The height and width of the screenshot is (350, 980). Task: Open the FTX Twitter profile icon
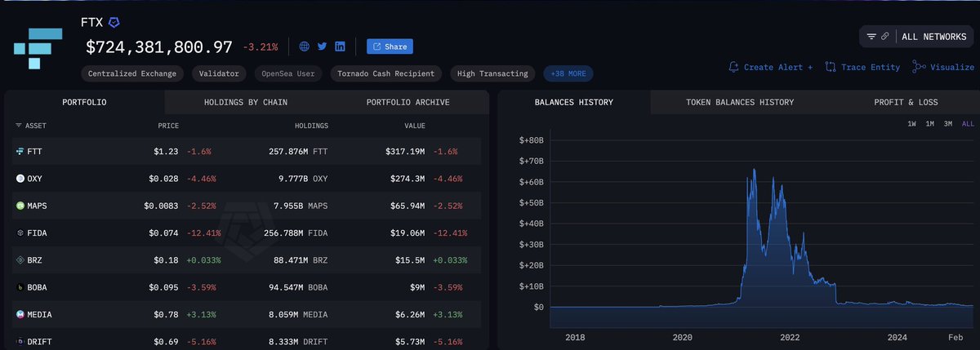pos(322,47)
